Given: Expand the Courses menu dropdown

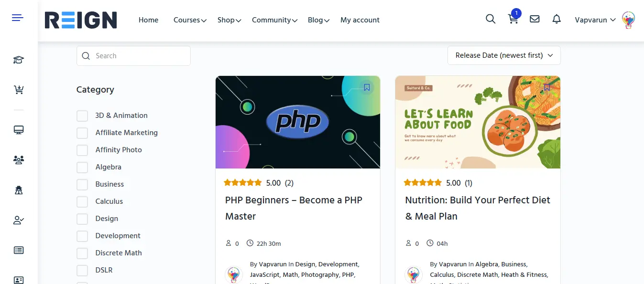Looking at the screenshot, I should 190,20.
